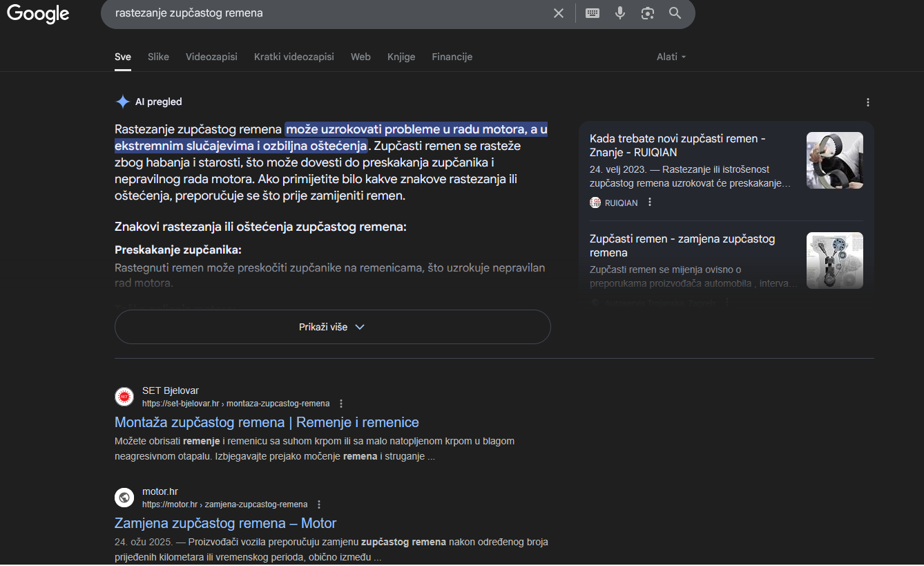924x566 pixels.
Task: Open the Google logo homepage
Action: pyautogui.click(x=38, y=13)
